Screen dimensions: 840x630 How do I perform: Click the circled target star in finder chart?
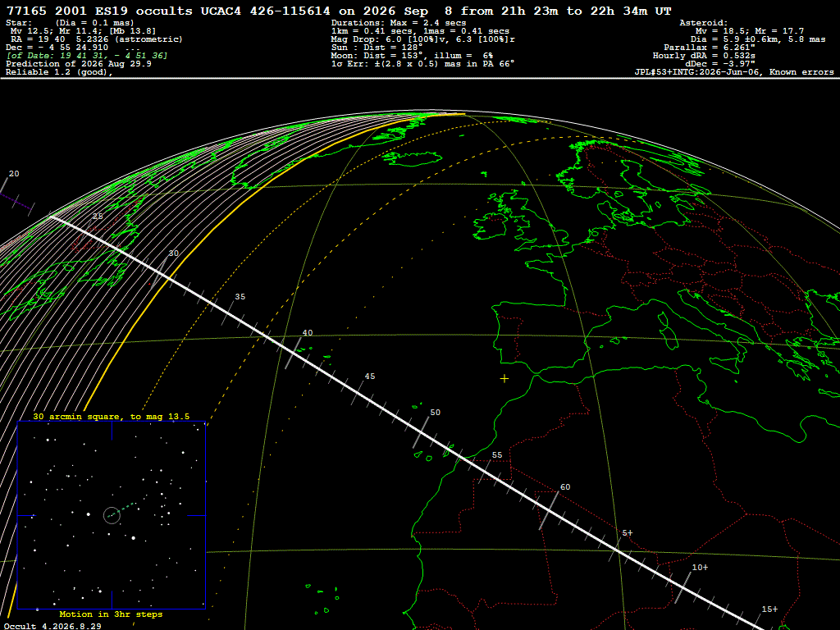(112, 515)
